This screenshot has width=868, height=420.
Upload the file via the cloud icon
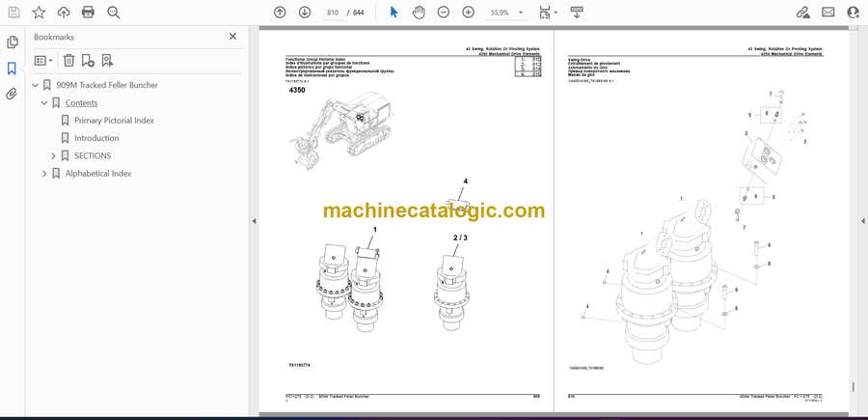[x=64, y=13]
